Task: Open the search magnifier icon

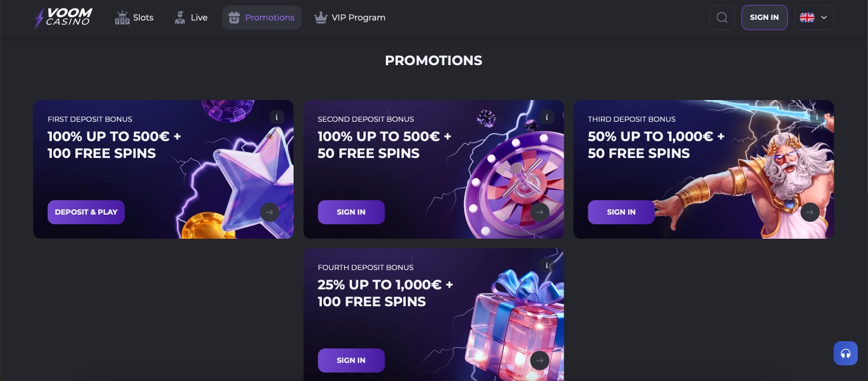Action: coord(722,17)
